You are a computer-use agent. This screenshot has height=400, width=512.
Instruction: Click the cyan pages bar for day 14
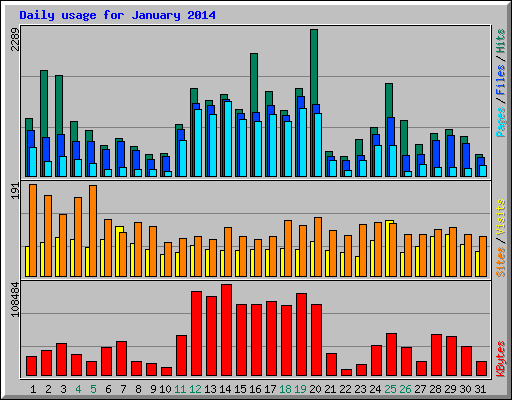click(228, 139)
